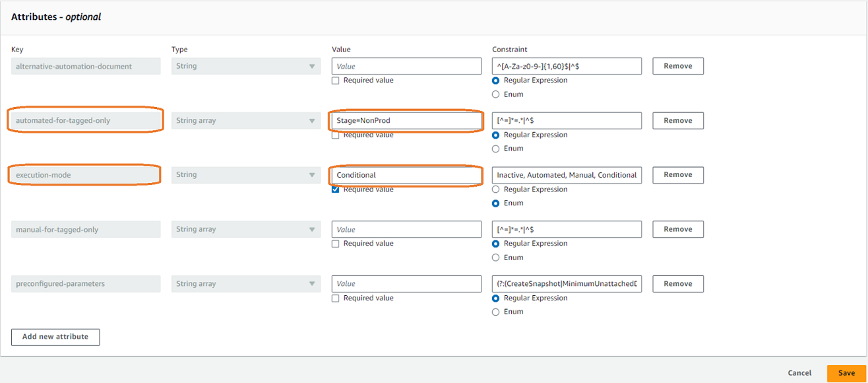Check Required value for automated-for-tagged-only
This screenshot has width=868, height=383.
tap(335, 135)
